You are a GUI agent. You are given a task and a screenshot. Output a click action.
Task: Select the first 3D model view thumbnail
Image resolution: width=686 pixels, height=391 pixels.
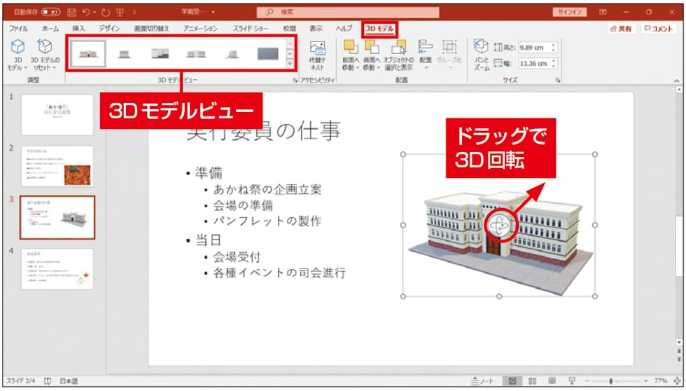click(88, 53)
